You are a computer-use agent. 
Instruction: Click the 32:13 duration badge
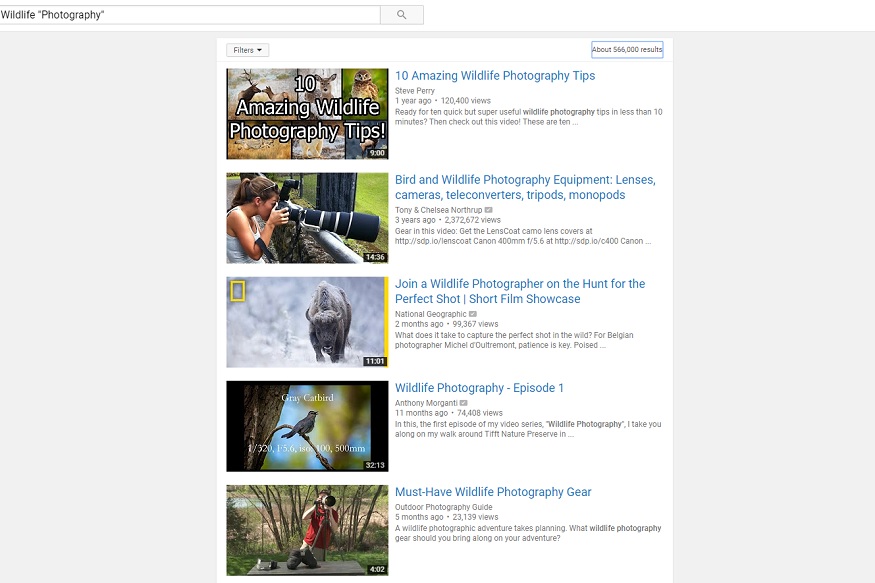click(376, 465)
